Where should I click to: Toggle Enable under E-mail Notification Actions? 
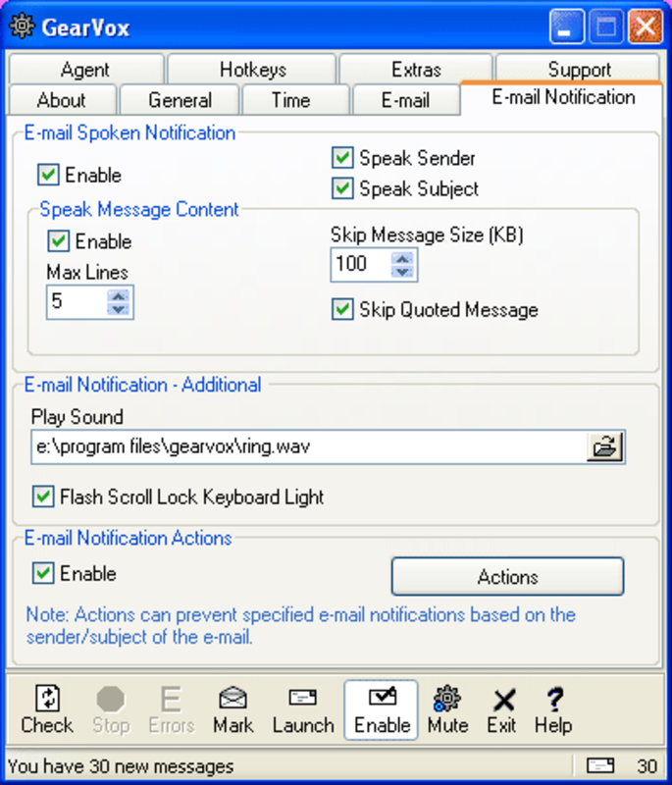click(43, 573)
